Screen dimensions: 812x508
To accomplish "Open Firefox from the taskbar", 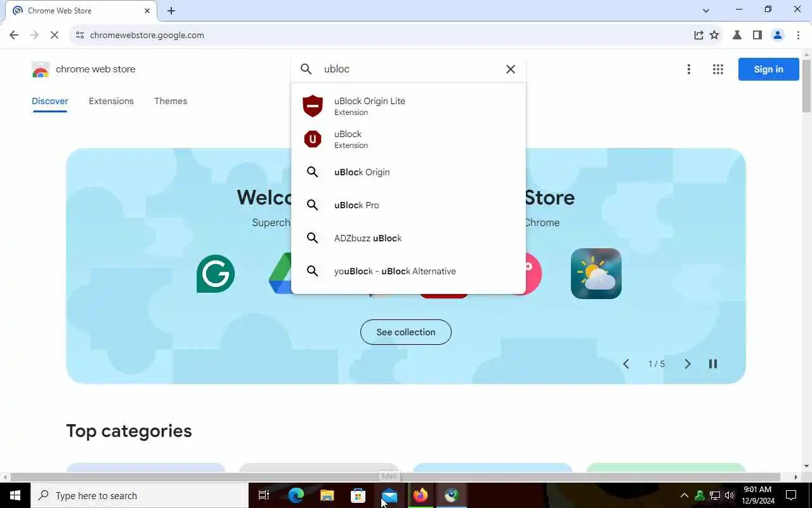I will click(x=421, y=495).
